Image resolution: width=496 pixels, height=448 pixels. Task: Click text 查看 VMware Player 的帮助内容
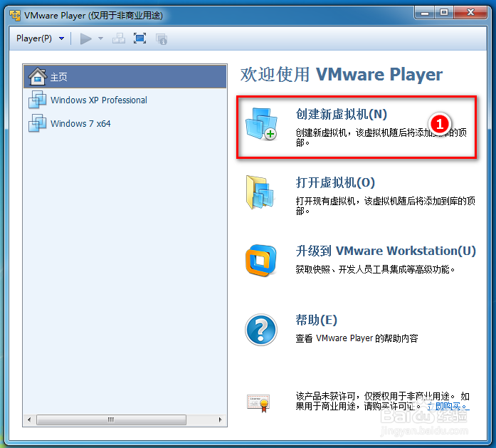click(357, 338)
